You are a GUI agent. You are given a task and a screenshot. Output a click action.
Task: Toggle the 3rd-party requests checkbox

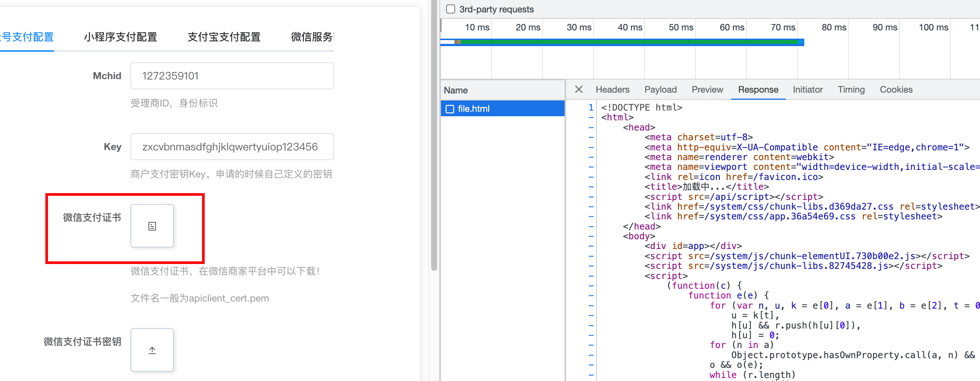click(x=450, y=9)
